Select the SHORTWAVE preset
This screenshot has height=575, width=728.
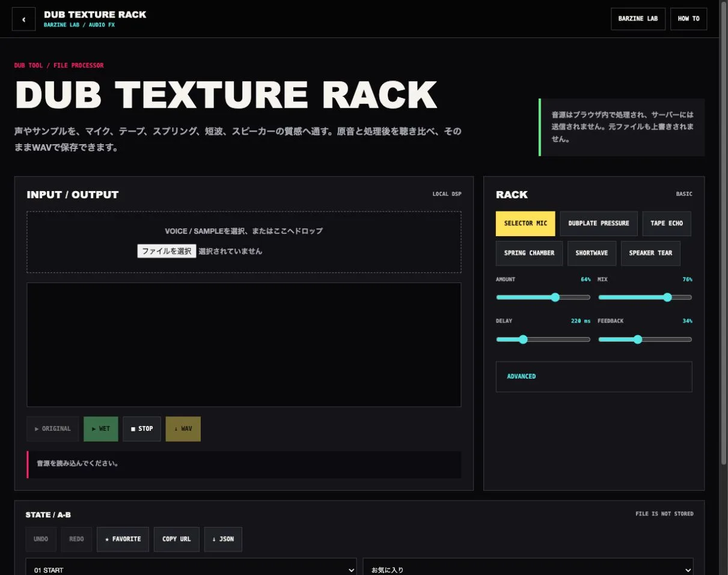tap(592, 254)
